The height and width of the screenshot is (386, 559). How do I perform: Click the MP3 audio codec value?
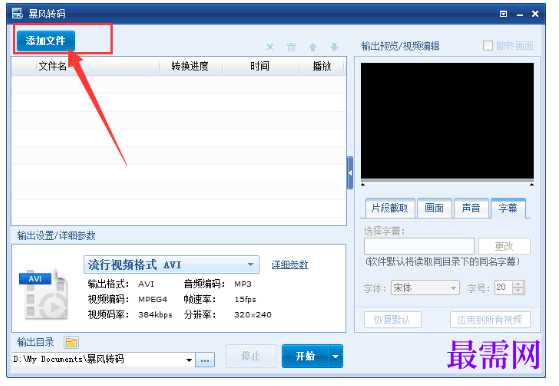[x=243, y=284]
